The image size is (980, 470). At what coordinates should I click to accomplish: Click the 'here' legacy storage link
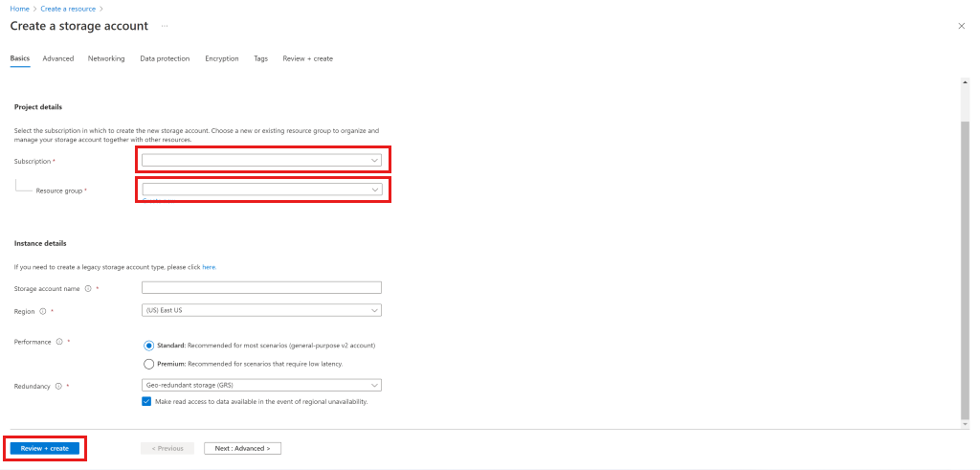coord(209,267)
